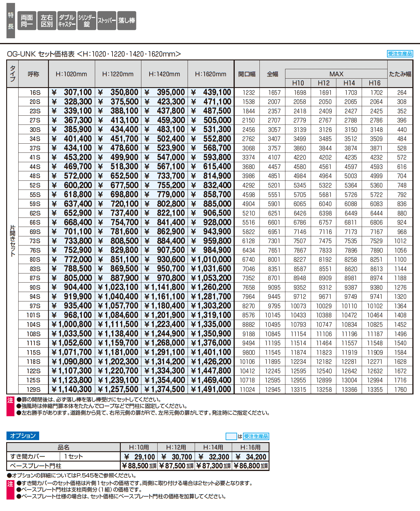Screen dimensions: 420x511
Task: Click the 特長 label block
Action: pyautogui.click(x=11, y=21)
